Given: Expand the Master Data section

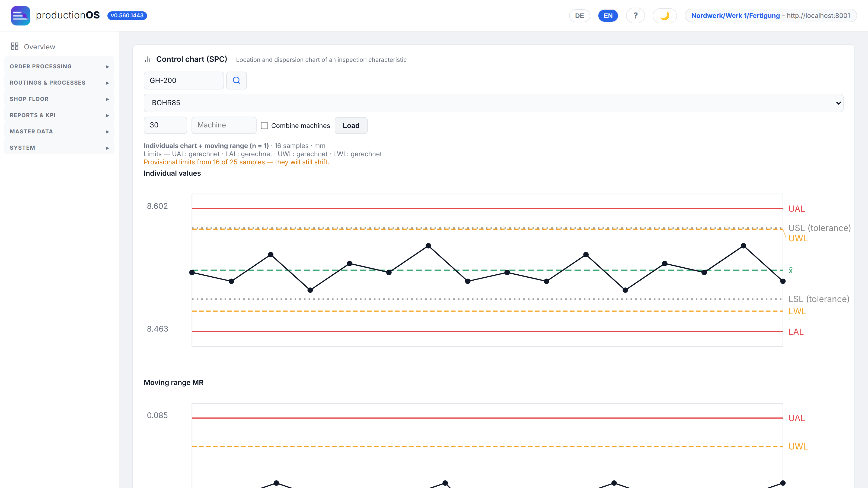Looking at the screenshot, I should tap(59, 131).
